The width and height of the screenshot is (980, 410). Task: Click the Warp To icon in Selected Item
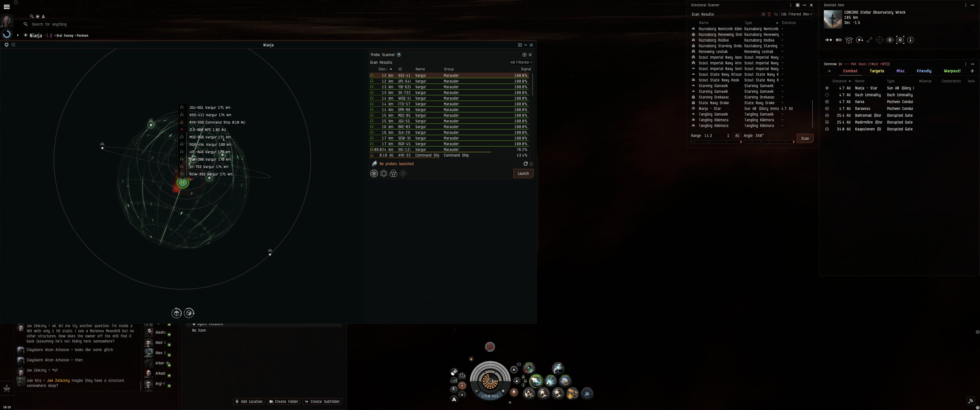click(x=838, y=40)
